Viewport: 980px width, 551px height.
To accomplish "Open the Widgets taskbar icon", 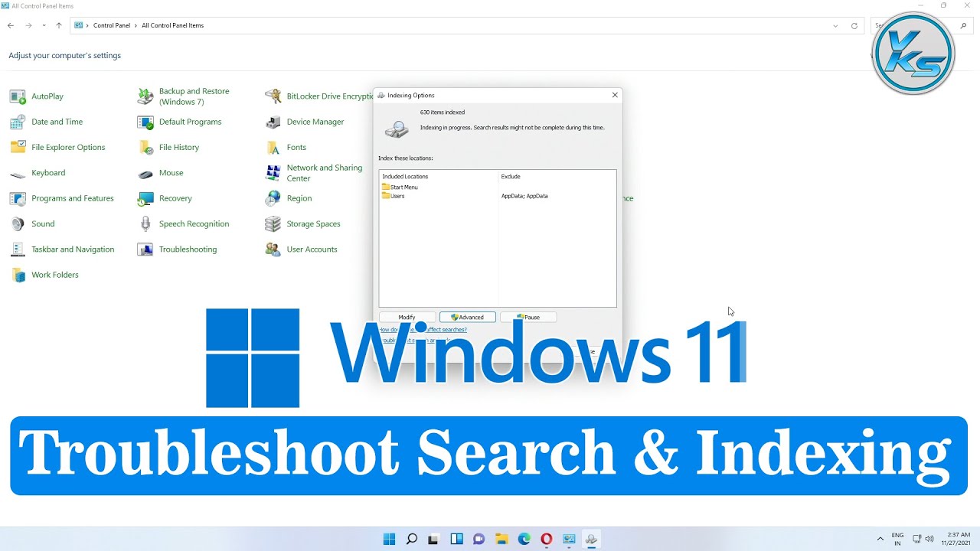I will click(x=456, y=539).
